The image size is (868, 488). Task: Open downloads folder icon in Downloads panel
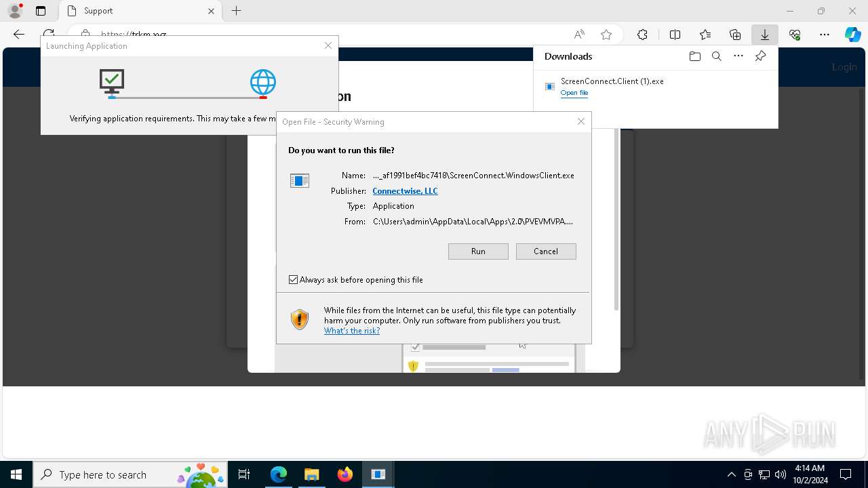pos(694,56)
